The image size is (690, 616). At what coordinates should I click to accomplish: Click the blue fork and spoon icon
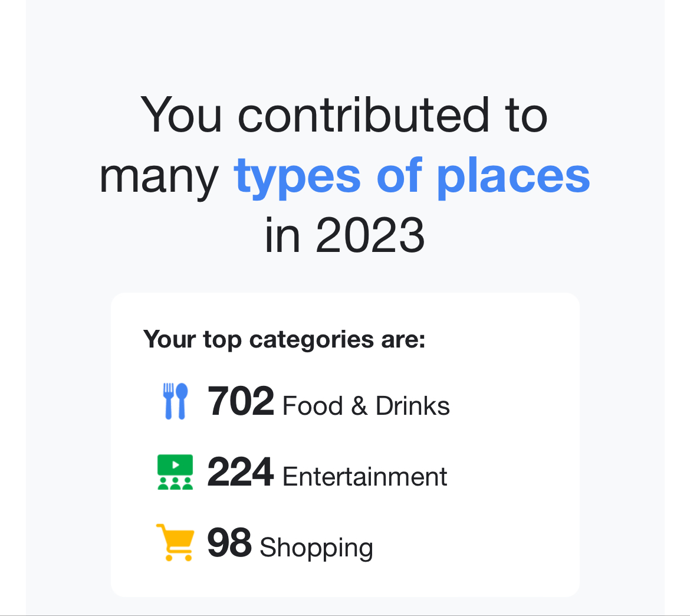pyautogui.click(x=175, y=401)
